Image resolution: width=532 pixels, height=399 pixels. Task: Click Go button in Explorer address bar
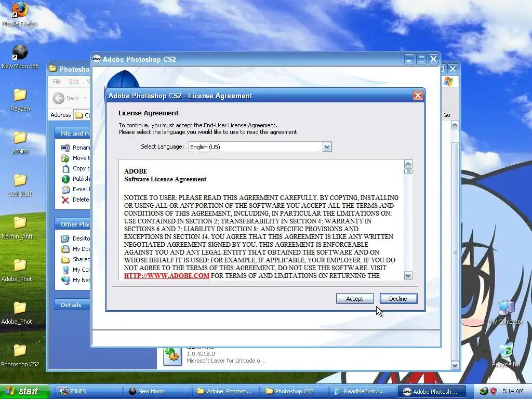click(447, 115)
